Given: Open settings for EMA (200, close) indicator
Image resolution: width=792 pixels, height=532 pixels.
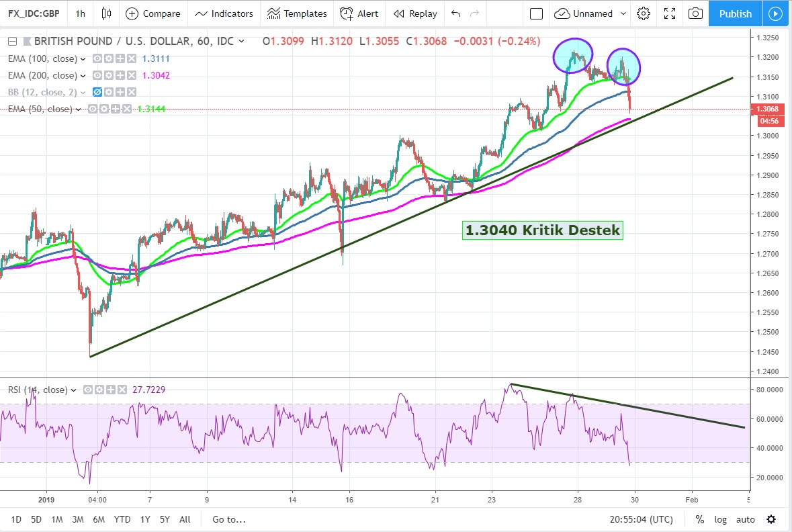Looking at the screenshot, I should (x=107, y=76).
